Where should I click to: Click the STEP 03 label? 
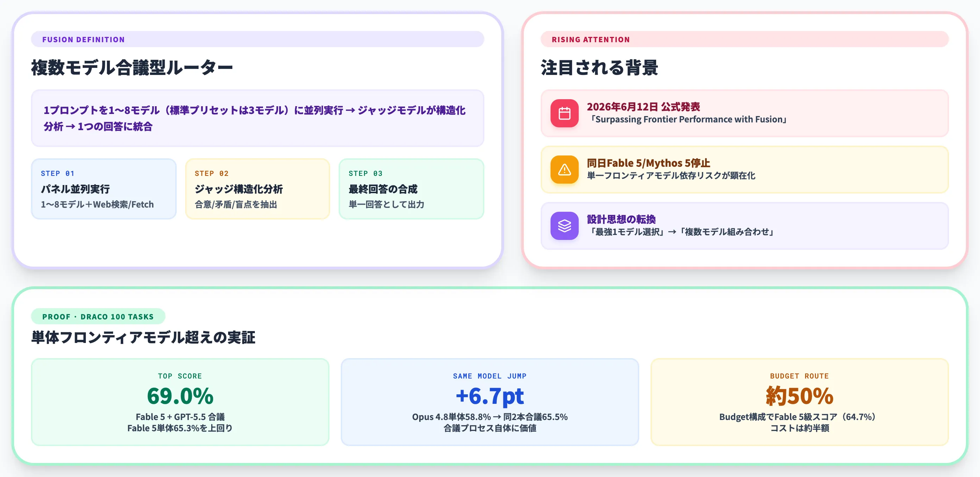tap(366, 173)
